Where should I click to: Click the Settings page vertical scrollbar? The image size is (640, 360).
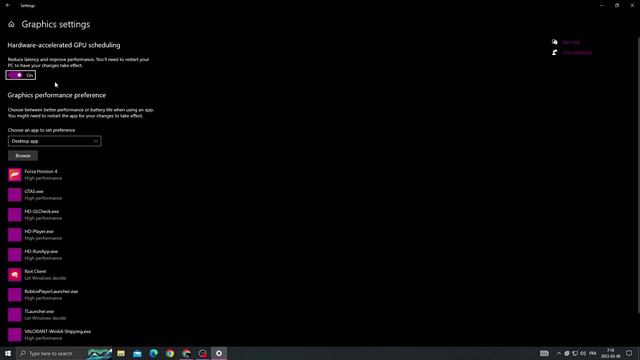[638, 176]
